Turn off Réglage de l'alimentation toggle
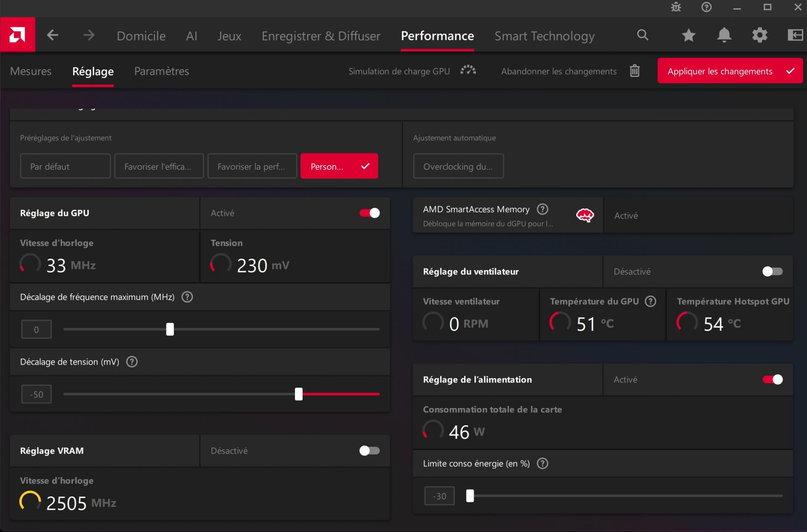The height and width of the screenshot is (532, 807). tap(772, 379)
